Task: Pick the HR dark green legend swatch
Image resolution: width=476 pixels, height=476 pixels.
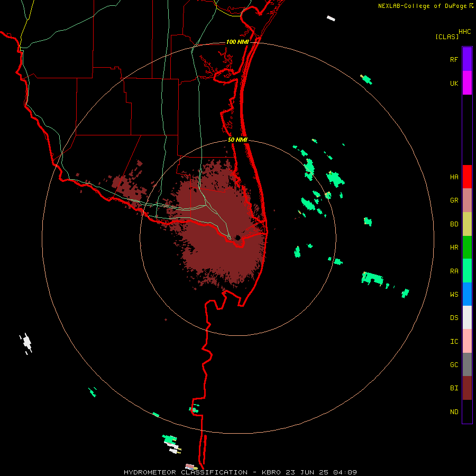Action: pos(467,248)
